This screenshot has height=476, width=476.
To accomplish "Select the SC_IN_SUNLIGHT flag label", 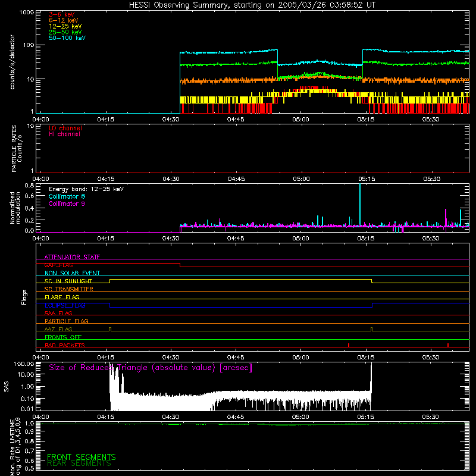I will point(68,281).
